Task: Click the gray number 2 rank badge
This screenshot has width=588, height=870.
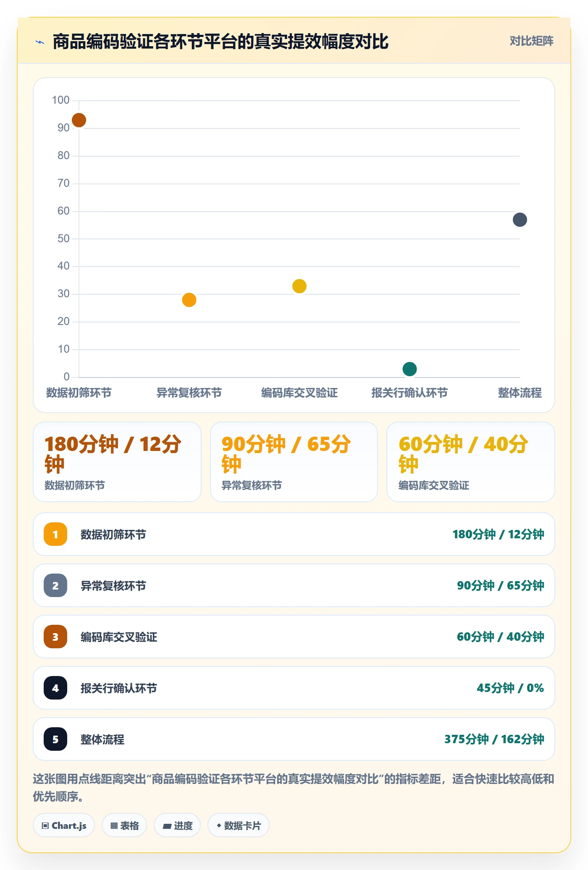Action: tap(55, 585)
